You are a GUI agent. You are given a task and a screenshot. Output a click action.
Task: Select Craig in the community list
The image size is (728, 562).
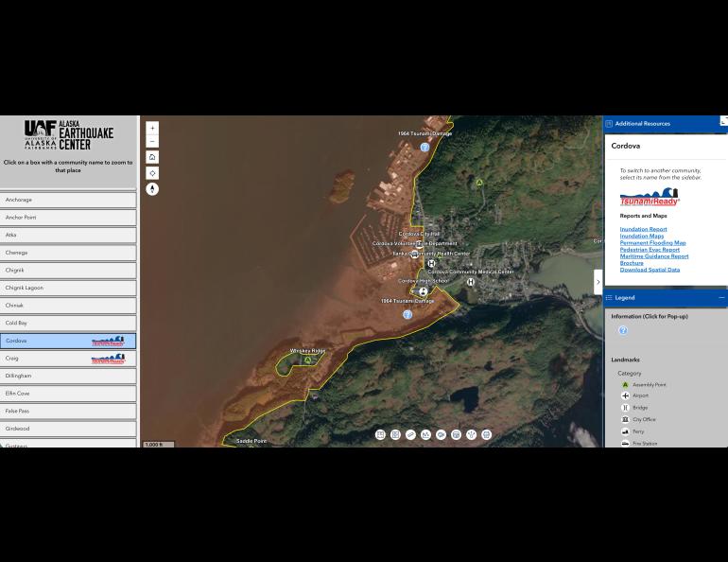point(68,359)
